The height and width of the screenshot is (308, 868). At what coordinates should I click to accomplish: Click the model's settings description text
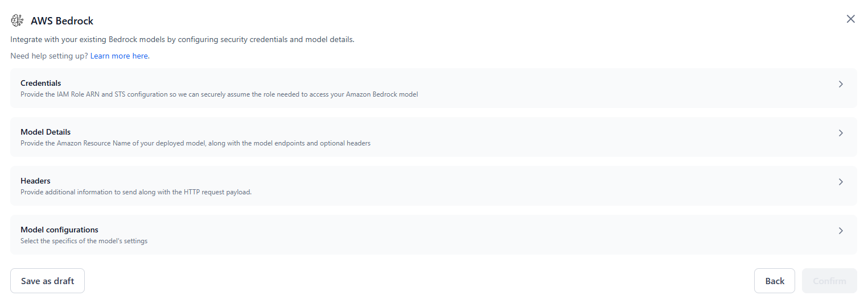coord(84,241)
